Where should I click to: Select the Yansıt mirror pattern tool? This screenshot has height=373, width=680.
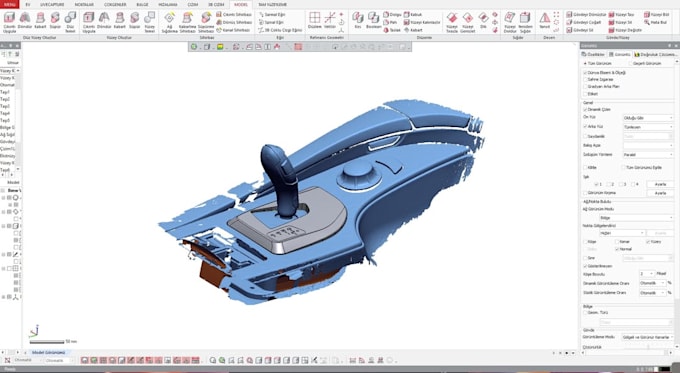pos(545,20)
